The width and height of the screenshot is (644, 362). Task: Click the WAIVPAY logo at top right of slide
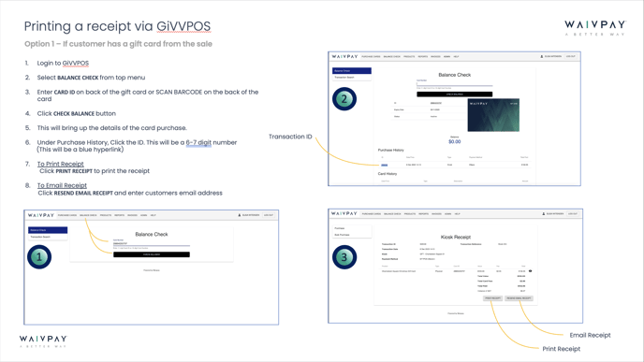tap(594, 28)
